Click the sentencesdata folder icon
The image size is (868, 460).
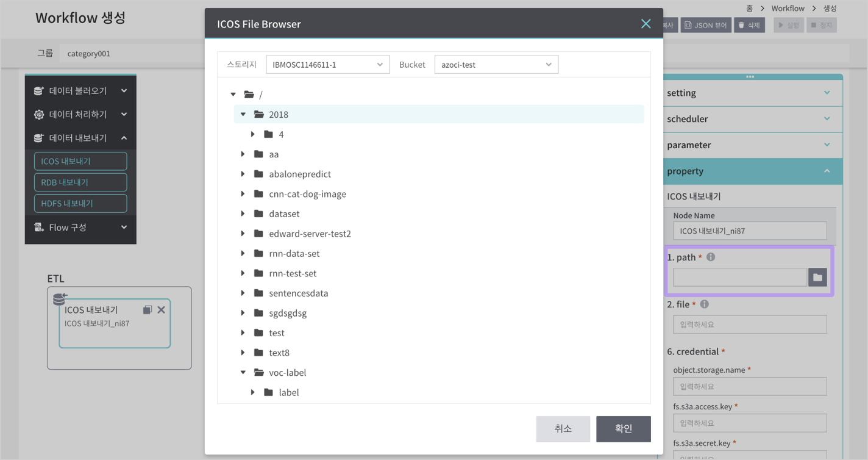tap(258, 293)
